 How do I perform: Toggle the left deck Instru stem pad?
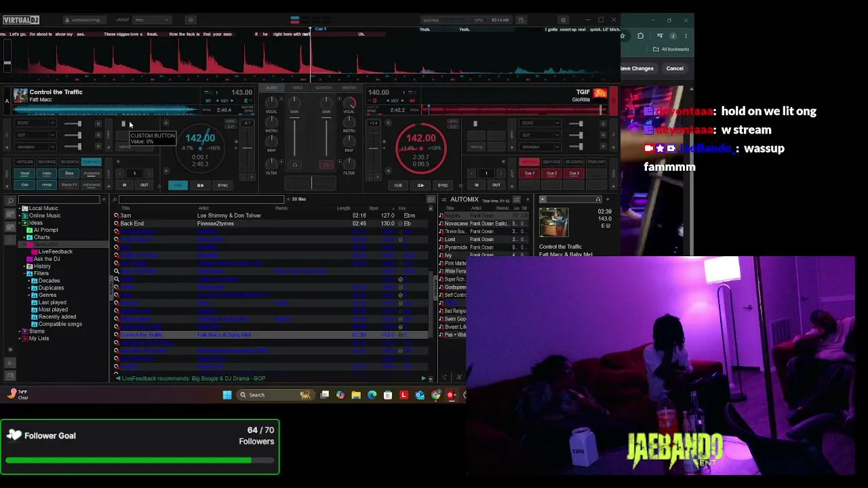(x=47, y=174)
